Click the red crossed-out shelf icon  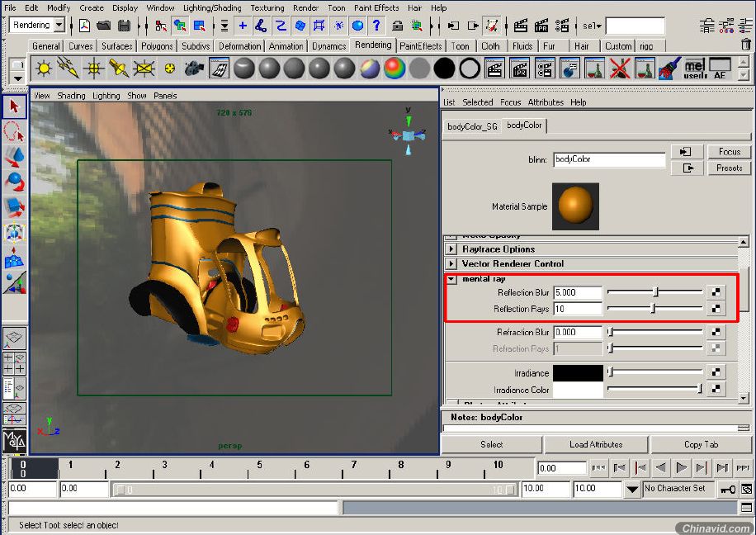(620, 68)
